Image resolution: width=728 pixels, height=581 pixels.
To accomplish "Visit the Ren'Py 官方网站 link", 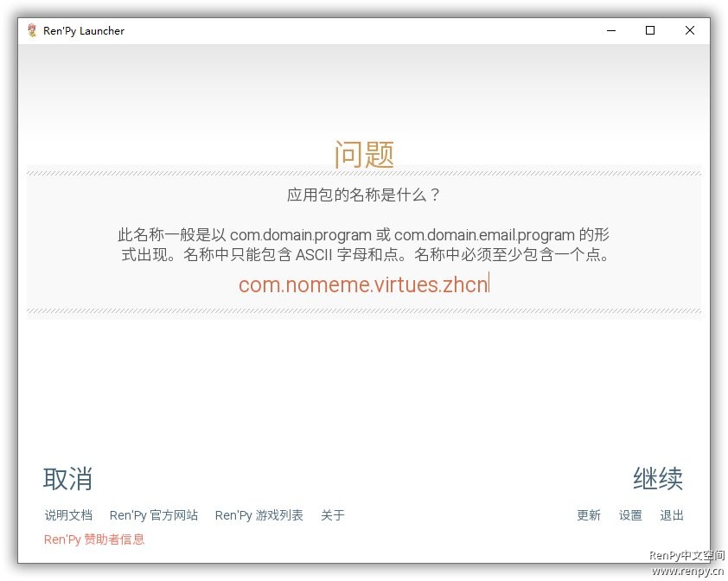I will click(x=154, y=515).
